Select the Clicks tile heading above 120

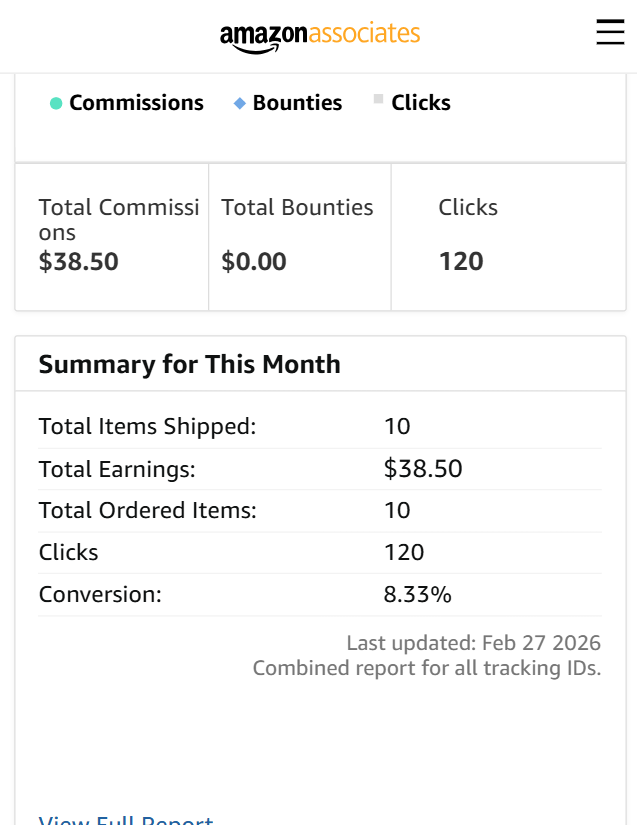tap(468, 208)
